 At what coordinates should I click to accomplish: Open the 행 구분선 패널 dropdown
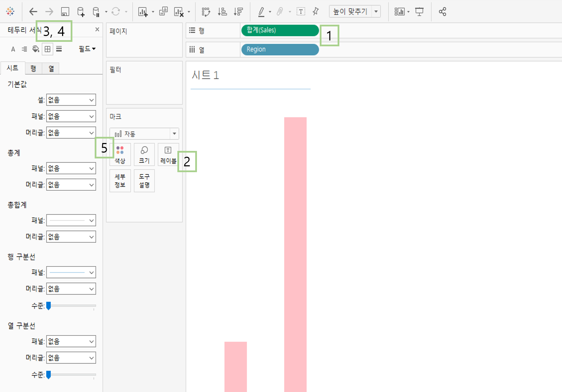click(x=71, y=272)
